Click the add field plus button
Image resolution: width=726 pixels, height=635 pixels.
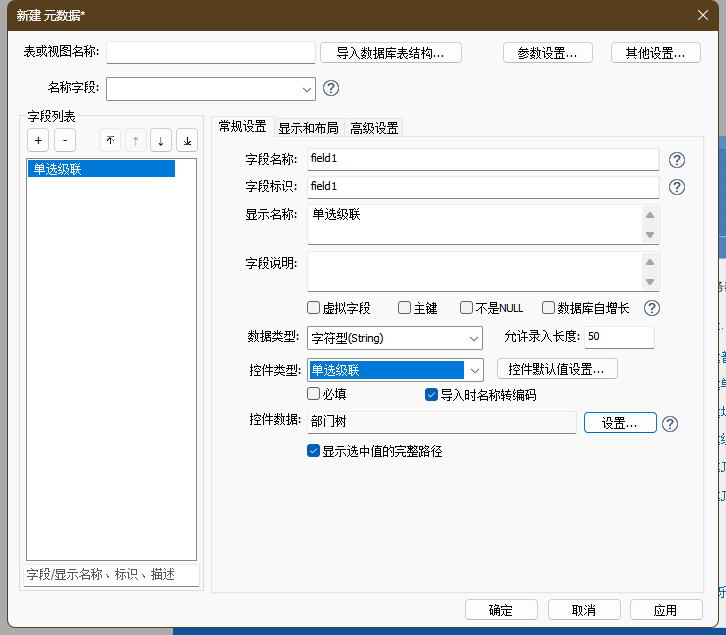point(38,140)
